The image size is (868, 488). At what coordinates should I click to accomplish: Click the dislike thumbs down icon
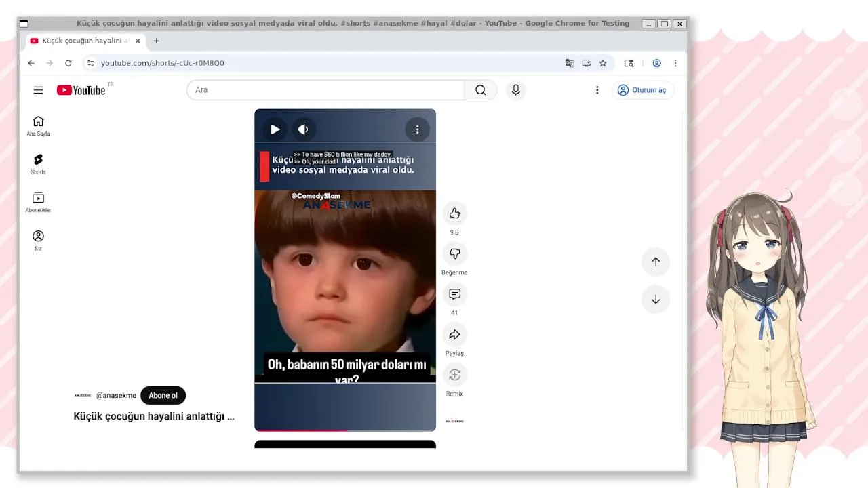(454, 253)
